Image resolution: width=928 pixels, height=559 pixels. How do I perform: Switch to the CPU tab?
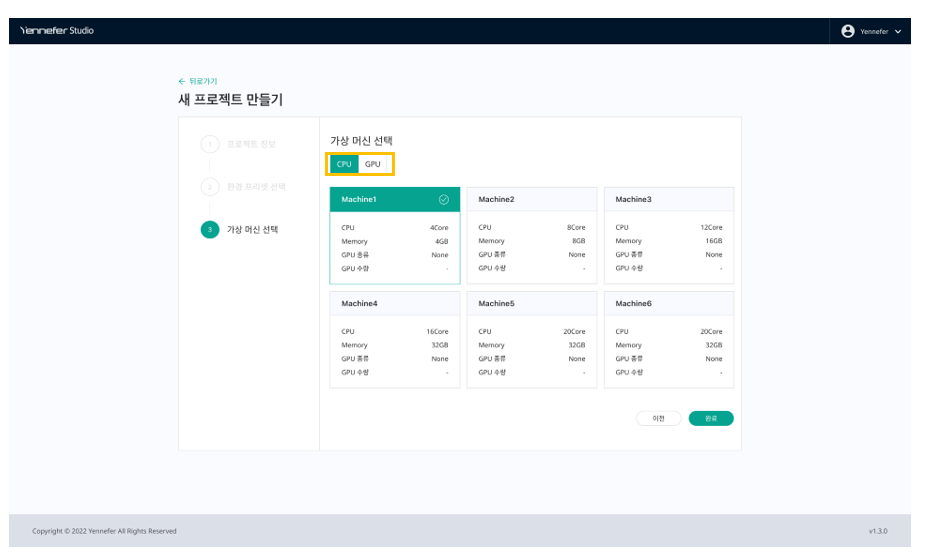coord(344,164)
